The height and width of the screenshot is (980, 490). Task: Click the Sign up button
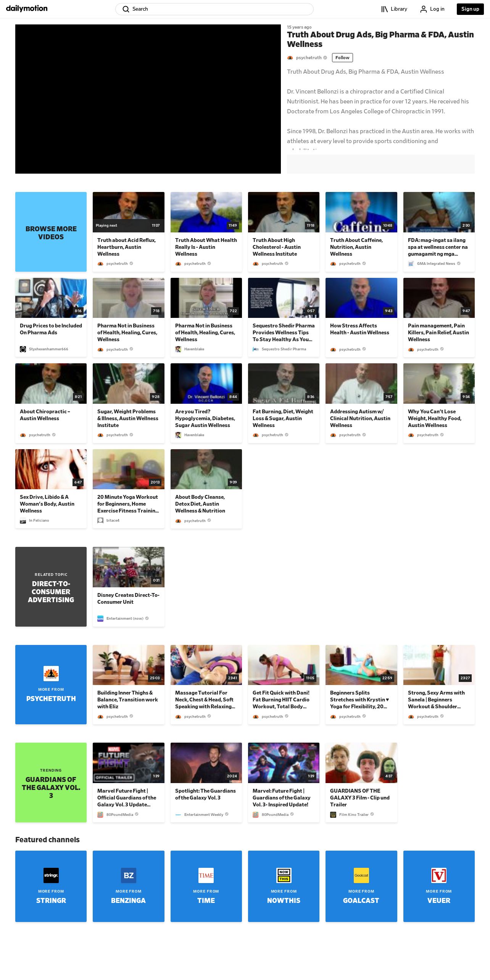470,9
